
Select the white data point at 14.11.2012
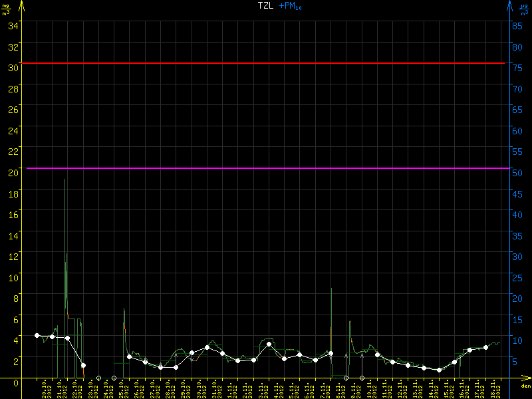pos(439,370)
